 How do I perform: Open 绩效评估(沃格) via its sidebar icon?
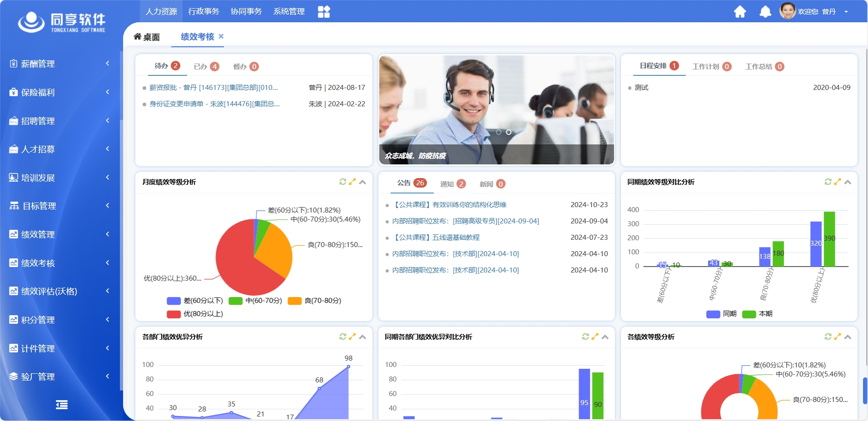coord(14,291)
